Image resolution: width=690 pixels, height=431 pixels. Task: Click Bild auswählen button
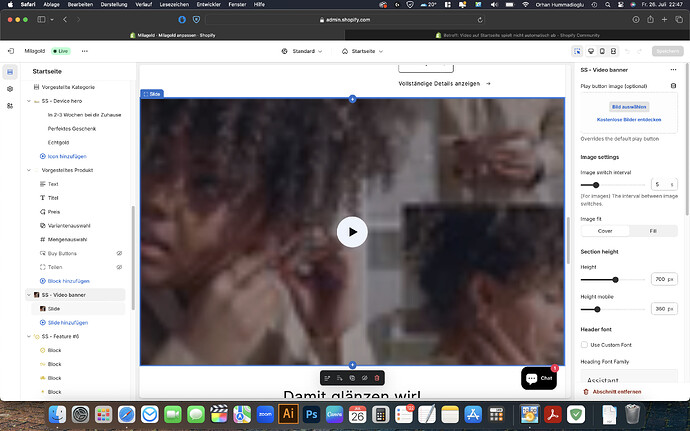pos(629,107)
